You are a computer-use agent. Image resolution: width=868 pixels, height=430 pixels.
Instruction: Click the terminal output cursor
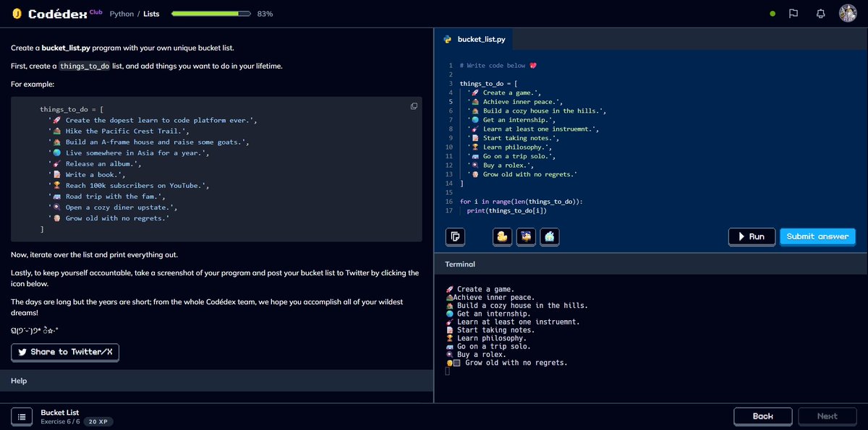tap(448, 371)
